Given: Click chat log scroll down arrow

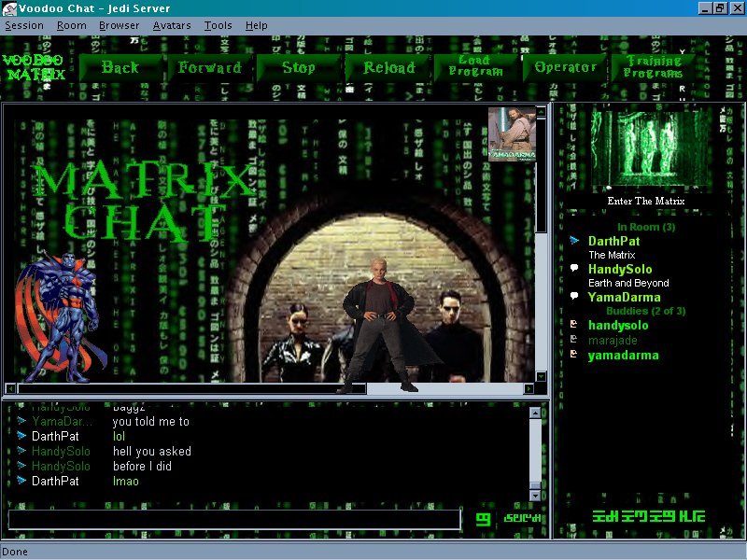Looking at the screenshot, I should point(535,495).
